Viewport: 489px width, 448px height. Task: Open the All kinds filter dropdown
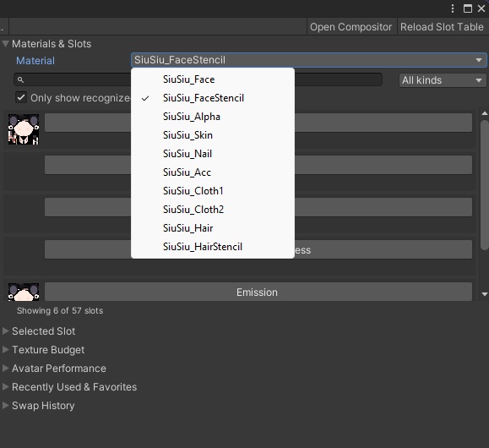(443, 80)
